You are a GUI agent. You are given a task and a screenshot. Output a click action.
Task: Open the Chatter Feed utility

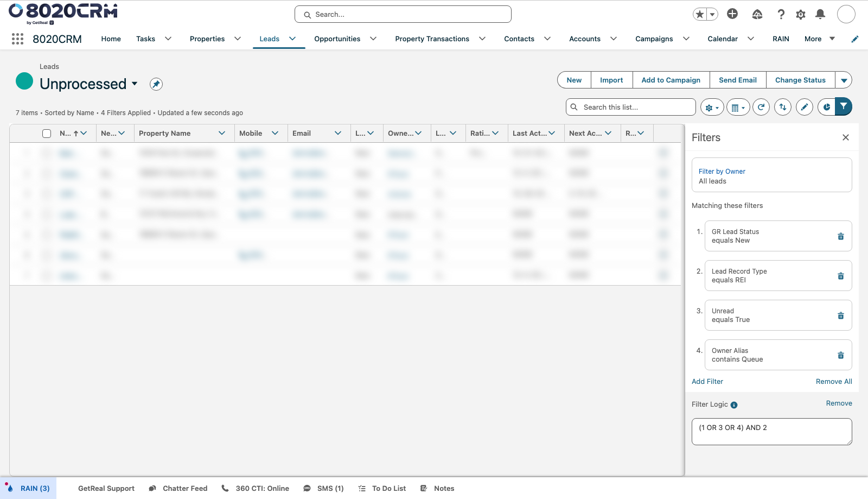click(178, 488)
